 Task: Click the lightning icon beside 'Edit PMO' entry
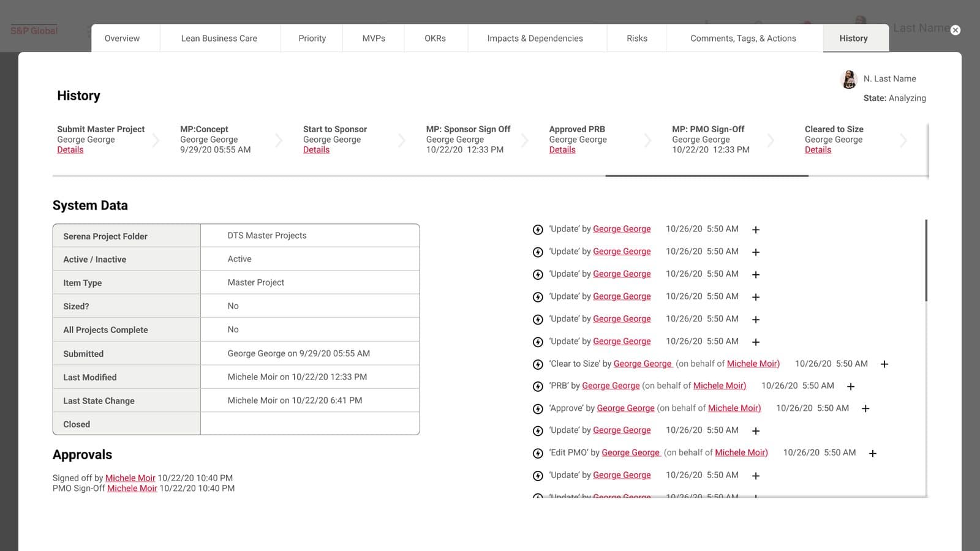pos(538,454)
